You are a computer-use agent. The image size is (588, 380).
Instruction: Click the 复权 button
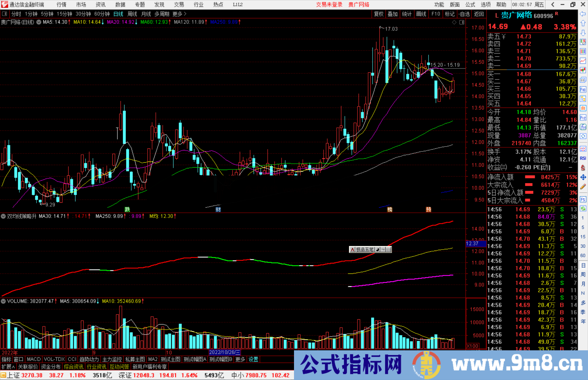click(379, 14)
